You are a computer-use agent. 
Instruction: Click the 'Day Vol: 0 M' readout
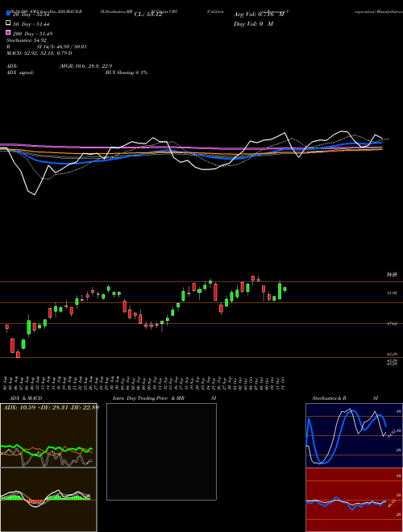pos(253,24)
